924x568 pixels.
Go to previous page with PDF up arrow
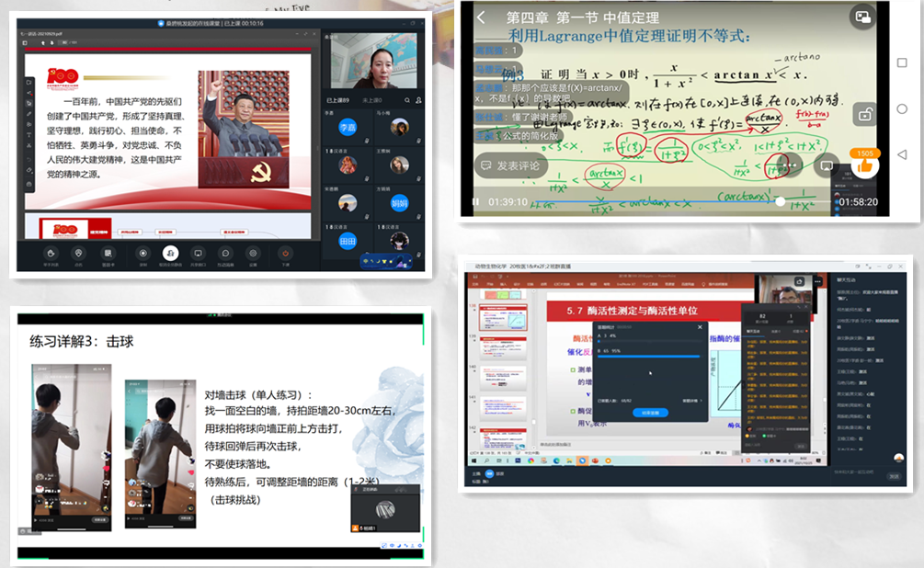[x=43, y=43]
